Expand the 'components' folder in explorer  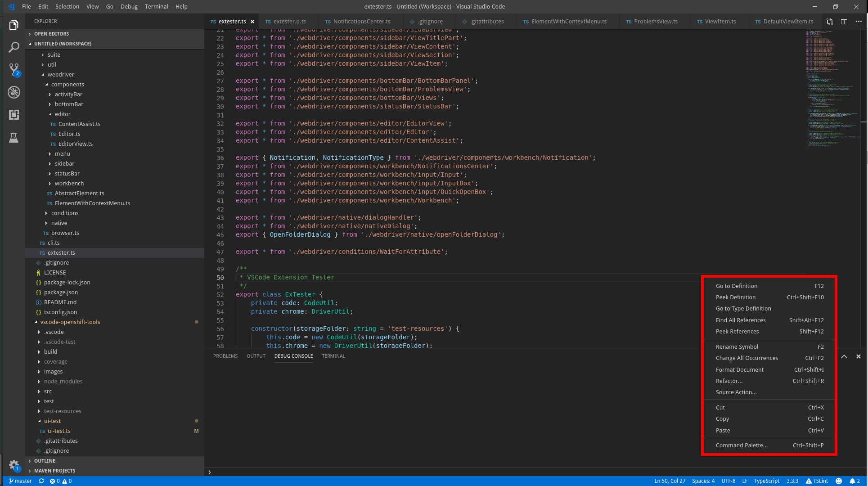click(67, 84)
